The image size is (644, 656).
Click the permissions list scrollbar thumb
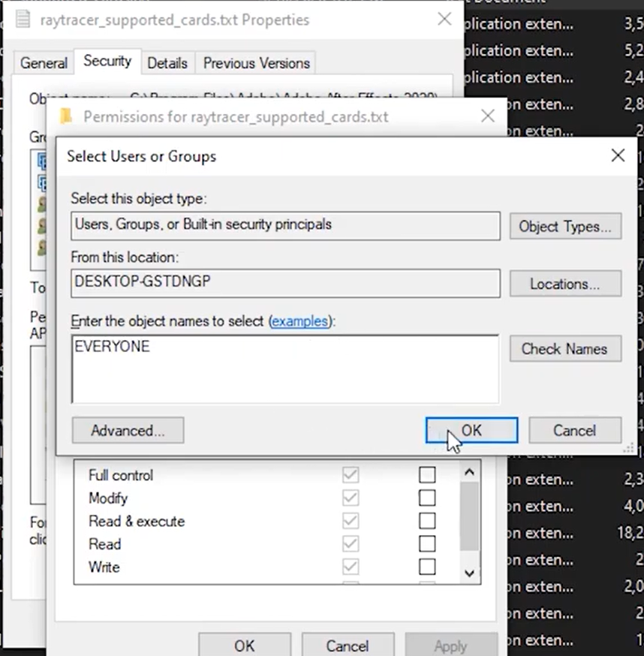point(470,516)
